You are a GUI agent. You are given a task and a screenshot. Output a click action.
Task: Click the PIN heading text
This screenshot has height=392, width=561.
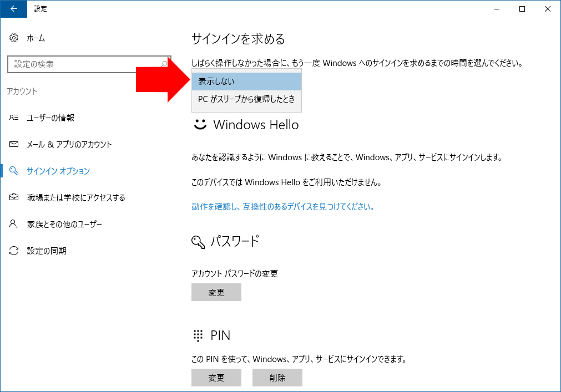click(220, 335)
